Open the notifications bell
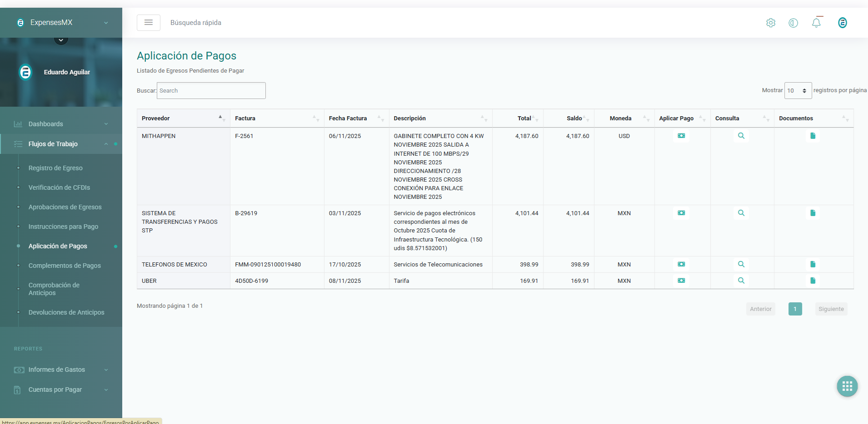The width and height of the screenshot is (868, 424). coord(816,22)
